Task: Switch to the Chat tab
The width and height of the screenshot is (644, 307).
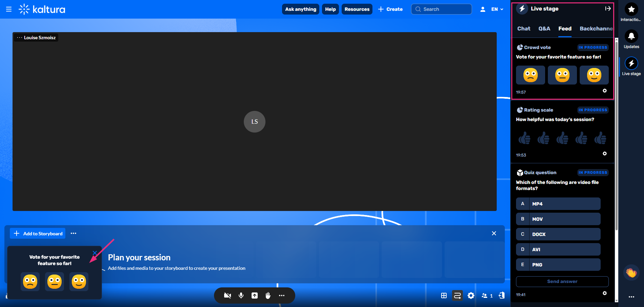Action: coord(524,29)
